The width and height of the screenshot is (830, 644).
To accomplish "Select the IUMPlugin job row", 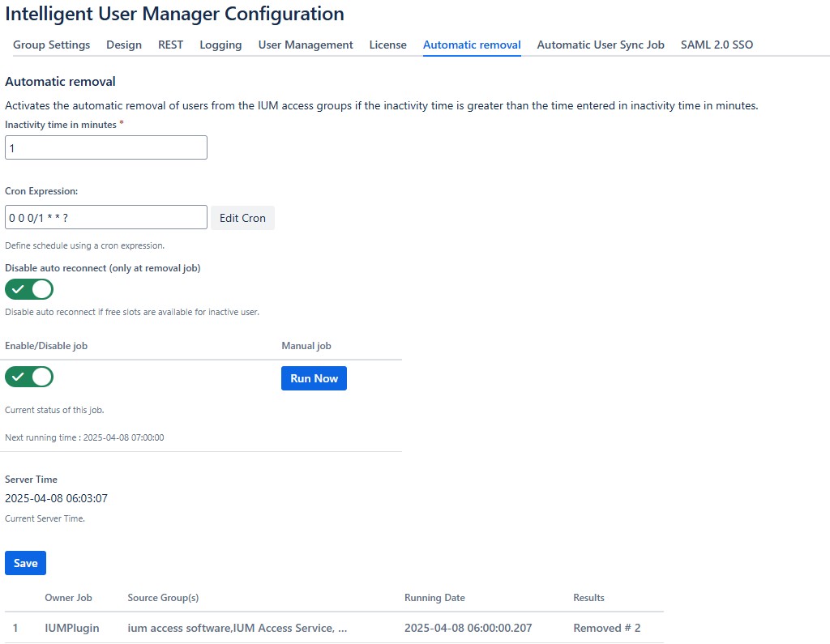I will pos(72,628).
